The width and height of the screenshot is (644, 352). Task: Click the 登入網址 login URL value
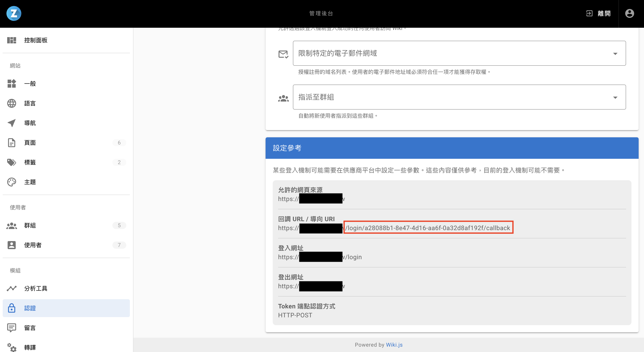point(320,257)
